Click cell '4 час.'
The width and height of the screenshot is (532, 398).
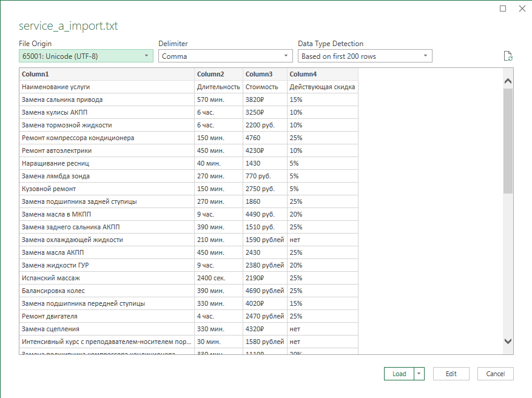click(x=218, y=316)
